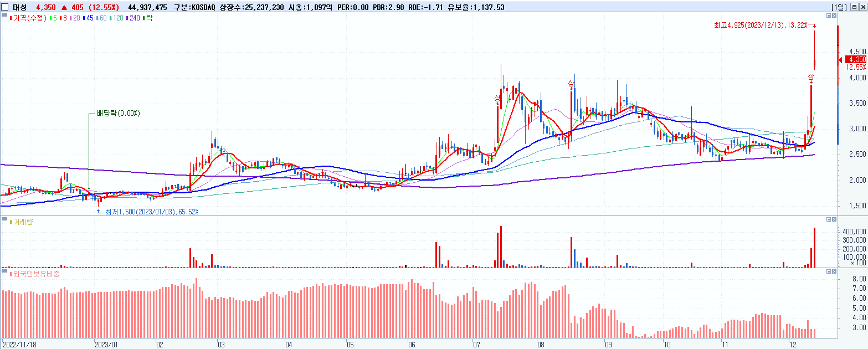The image size is (868, 349).
Task: Click the 2022/11/18 start date label
Action: (19, 343)
